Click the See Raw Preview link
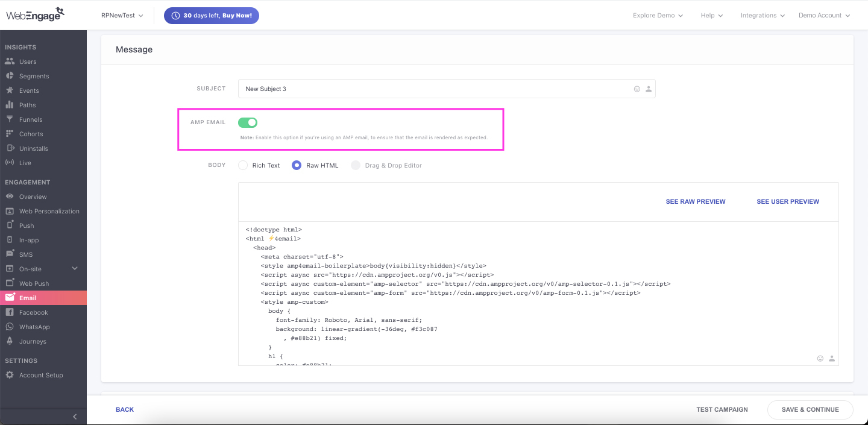868x425 pixels. click(x=695, y=201)
